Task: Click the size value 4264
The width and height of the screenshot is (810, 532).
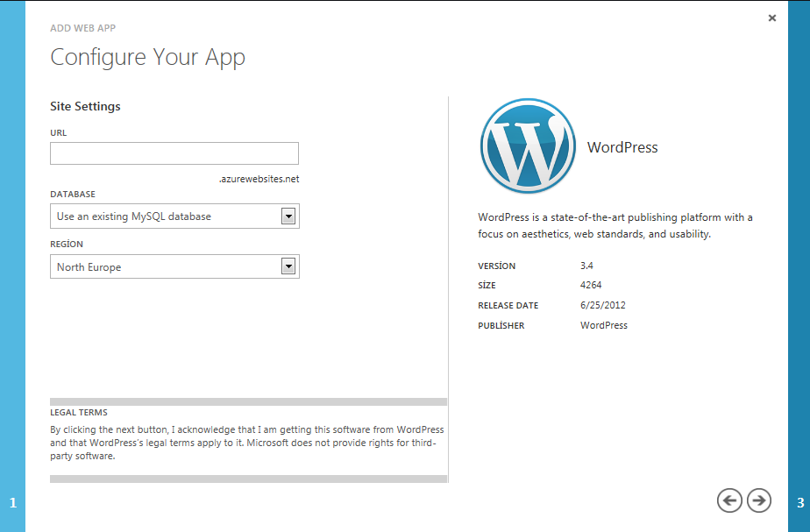Action: pyautogui.click(x=591, y=285)
